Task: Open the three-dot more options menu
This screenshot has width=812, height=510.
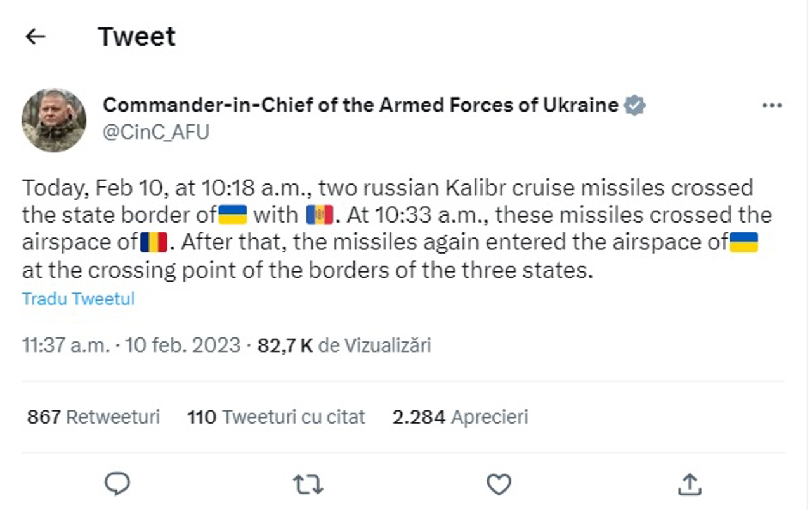Action: (x=771, y=106)
